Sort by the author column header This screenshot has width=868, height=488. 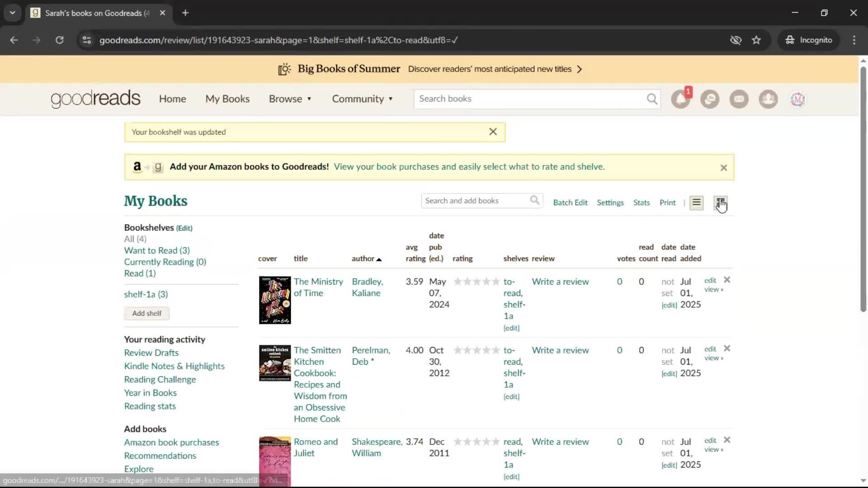367,258
